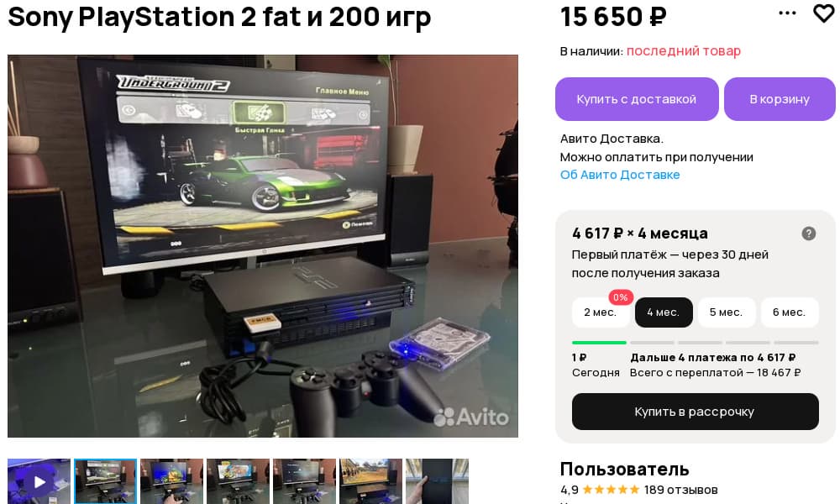View the sixth thumbnail with desert game
Screen dimensions: 840x504
371,481
